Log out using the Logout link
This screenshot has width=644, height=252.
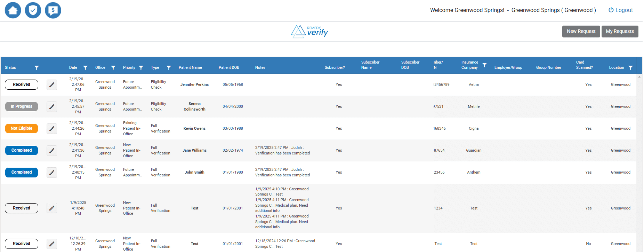click(620, 10)
